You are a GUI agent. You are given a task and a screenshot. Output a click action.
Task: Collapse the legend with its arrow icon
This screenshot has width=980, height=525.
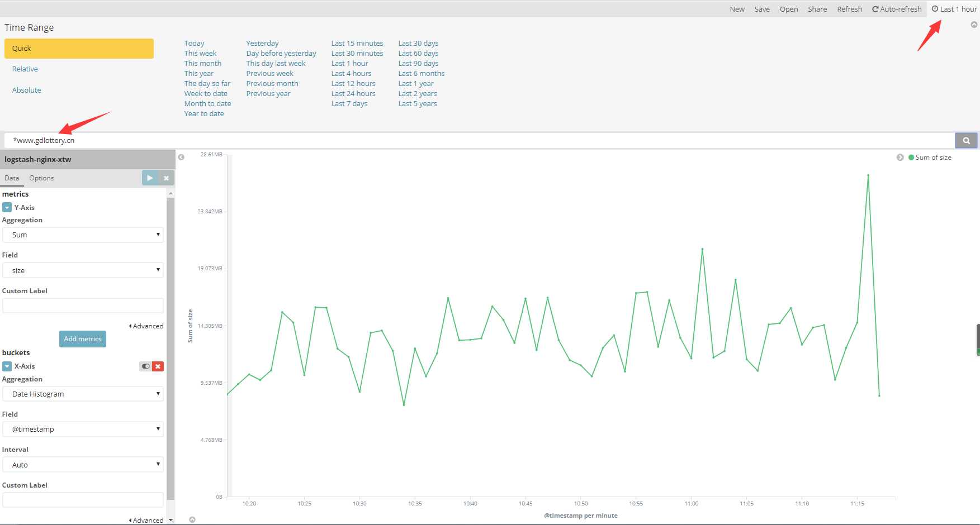click(900, 157)
